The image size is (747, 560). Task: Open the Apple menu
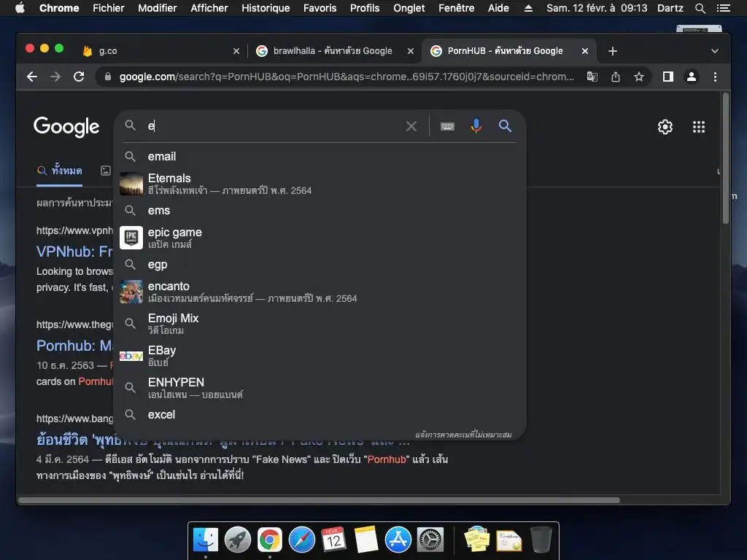[x=20, y=8]
